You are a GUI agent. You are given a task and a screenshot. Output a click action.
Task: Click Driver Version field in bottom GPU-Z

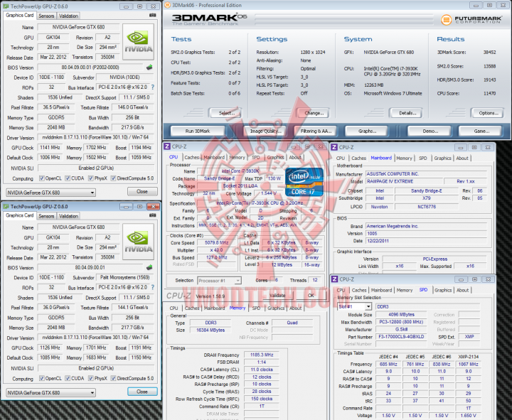[x=96, y=337]
